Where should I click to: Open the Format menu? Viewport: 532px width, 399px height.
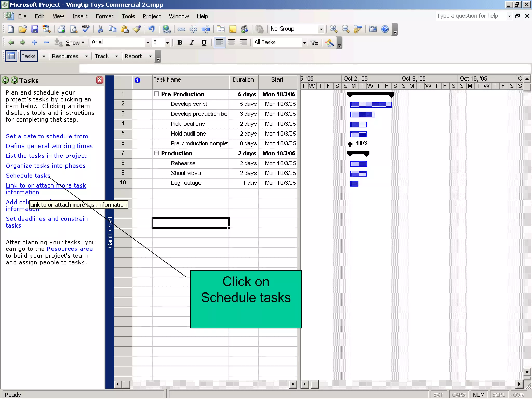point(104,16)
